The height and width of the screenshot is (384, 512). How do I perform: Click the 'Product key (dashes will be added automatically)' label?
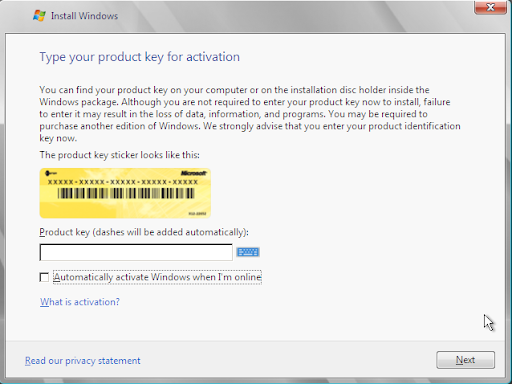pos(144,232)
